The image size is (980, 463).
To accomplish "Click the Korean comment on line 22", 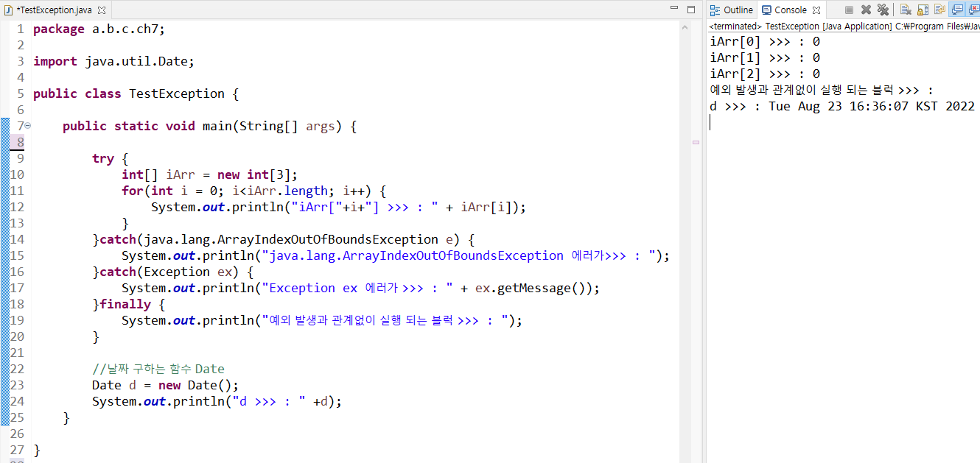I will 158,369.
